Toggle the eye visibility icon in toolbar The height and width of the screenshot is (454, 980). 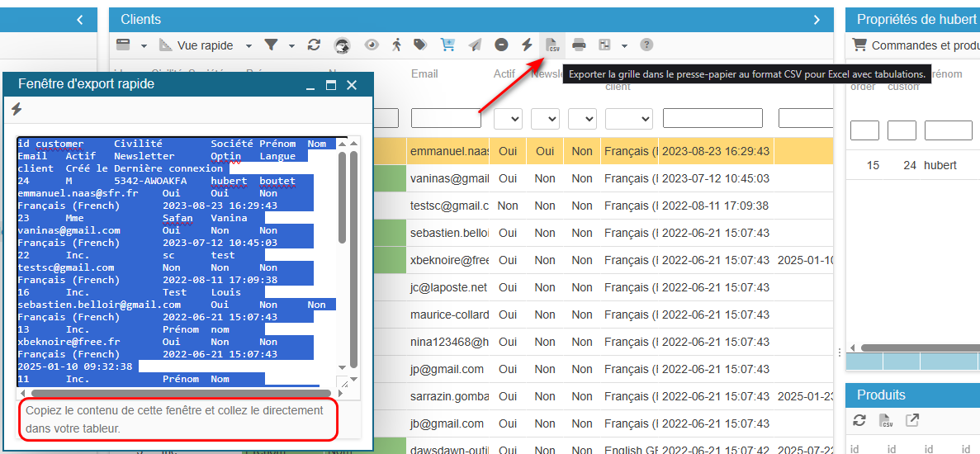(372, 45)
